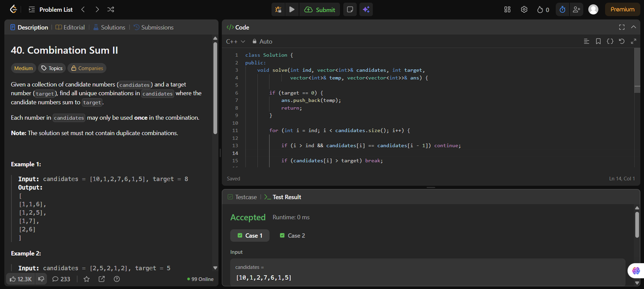Click the 'Accepted' status text
The height and width of the screenshot is (289, 644).
pos(247,217)
